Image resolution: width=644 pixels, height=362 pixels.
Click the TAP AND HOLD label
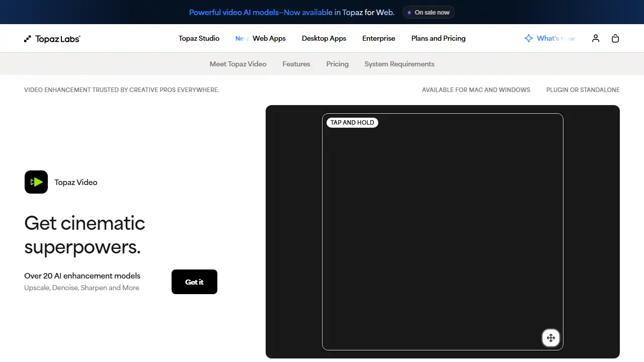tap(352, 122)
